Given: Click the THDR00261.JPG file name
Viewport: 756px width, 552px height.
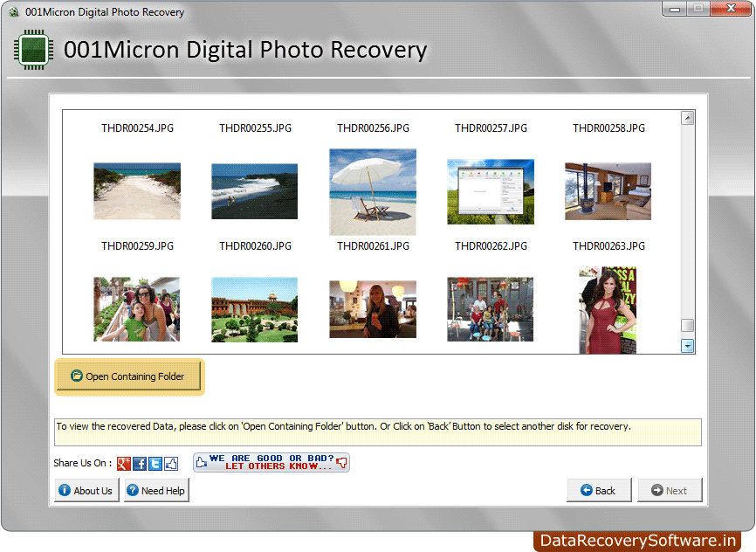Looking at the screenshot, I should click(373, 246).
